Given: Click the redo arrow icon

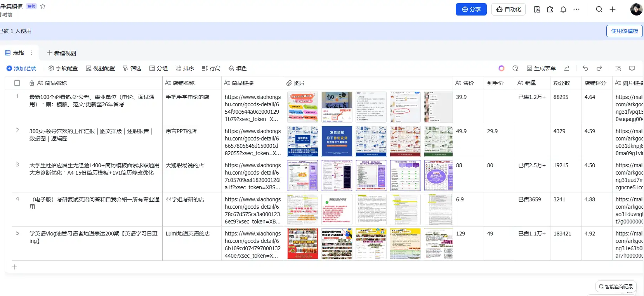Looking at the screenshot, I should click(x=599, y=68).
